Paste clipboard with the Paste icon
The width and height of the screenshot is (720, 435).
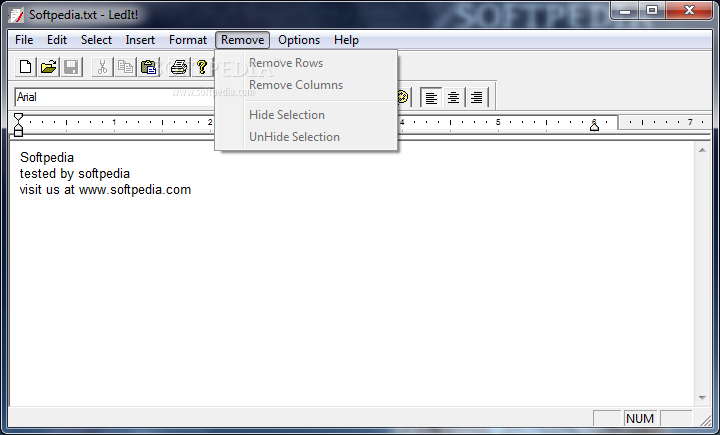[148, 67]
